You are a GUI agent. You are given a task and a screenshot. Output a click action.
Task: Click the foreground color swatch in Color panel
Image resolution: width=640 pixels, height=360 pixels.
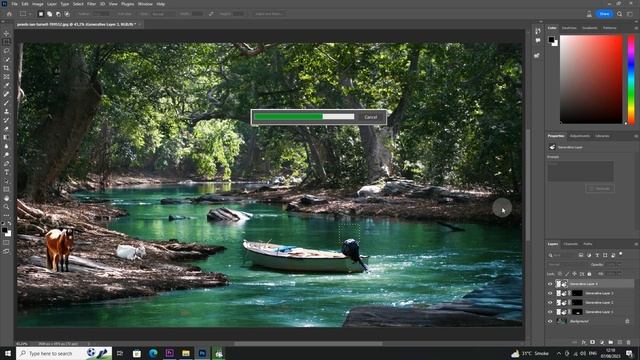[551, 40]
